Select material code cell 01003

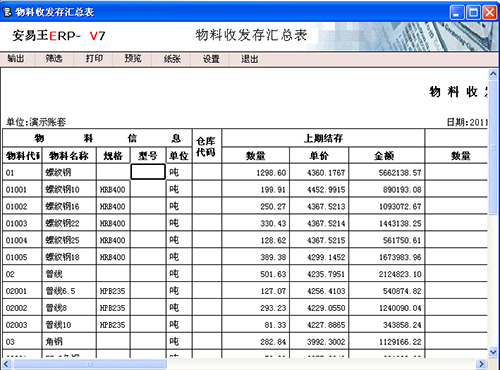pos(22,223)
